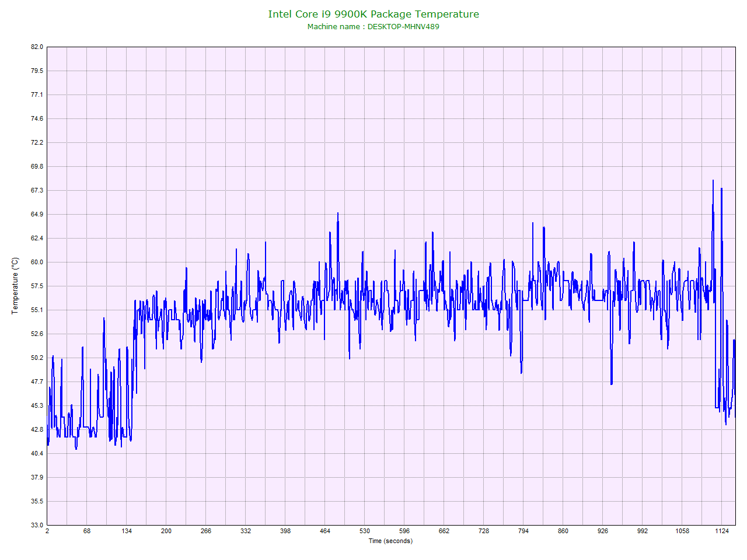The image size is (747, 560).
Task: Select the "464" time axis tick label
Action: tap(325, 531)
